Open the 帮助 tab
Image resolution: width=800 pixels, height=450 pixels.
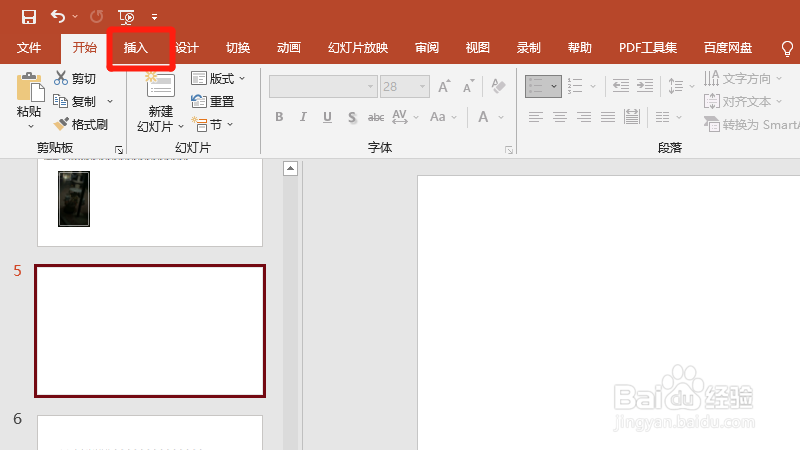point(580,48)
